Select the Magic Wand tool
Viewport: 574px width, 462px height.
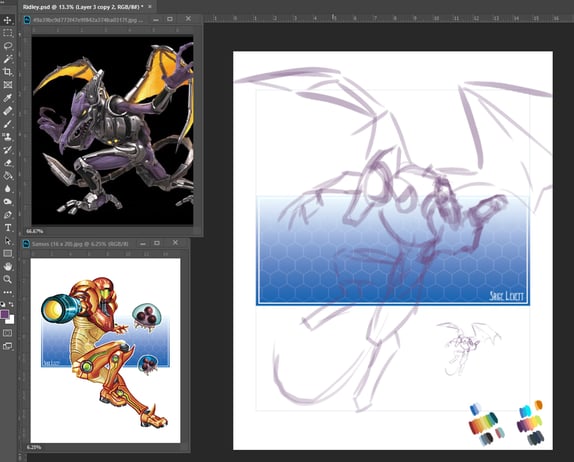(x=7, y=59)
